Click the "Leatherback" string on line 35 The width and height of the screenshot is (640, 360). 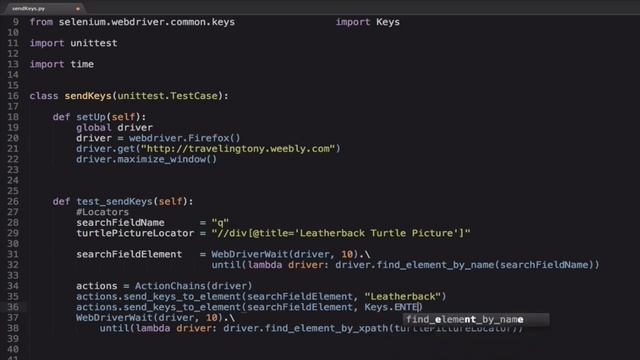403,297
